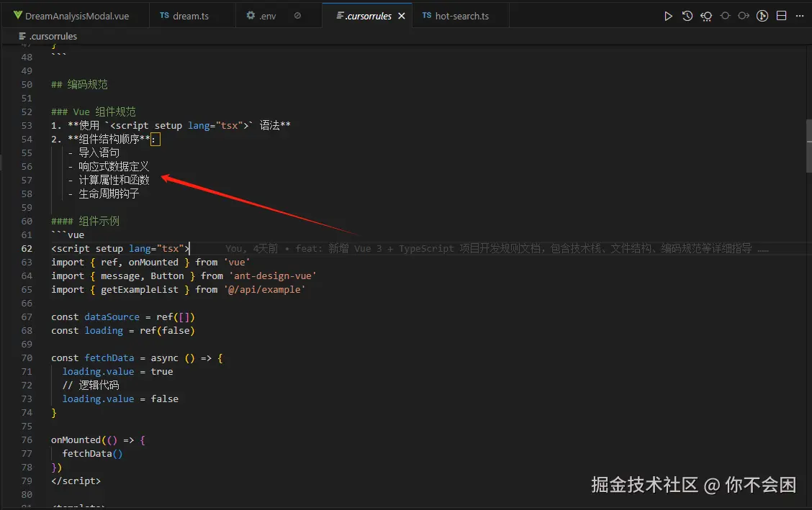Click the 'ref(false)' value on line 68
This screenshot has width=812, height=510.
(x=167, y=331)
